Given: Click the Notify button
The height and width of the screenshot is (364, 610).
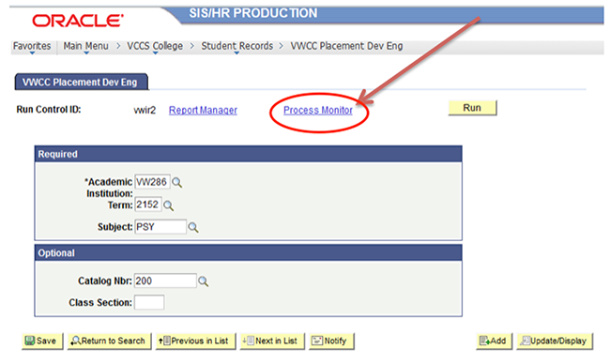Looking at the screenshot, I should pyautogui.click(x=331, y=341).
